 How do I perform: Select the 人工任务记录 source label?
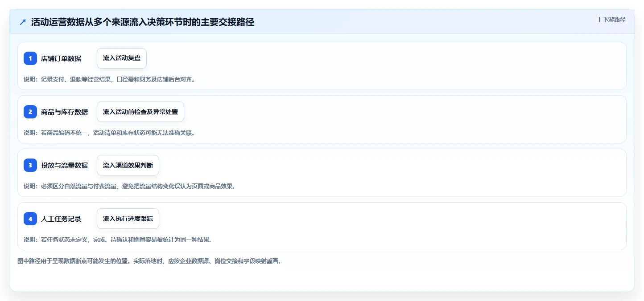click(x=61, y=219)
